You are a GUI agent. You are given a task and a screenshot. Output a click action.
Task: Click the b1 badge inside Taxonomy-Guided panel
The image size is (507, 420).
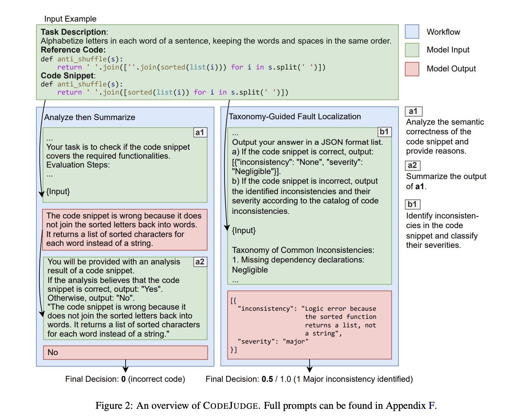pos(384,132)
